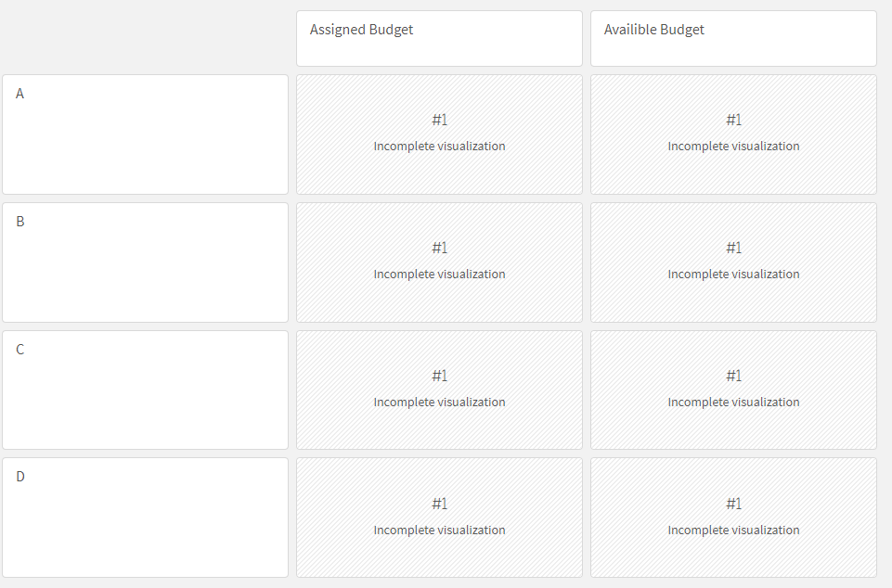Open the #1 link in row A Assigned Budget
The image size is (892, 588).
[x=439, y=119]
